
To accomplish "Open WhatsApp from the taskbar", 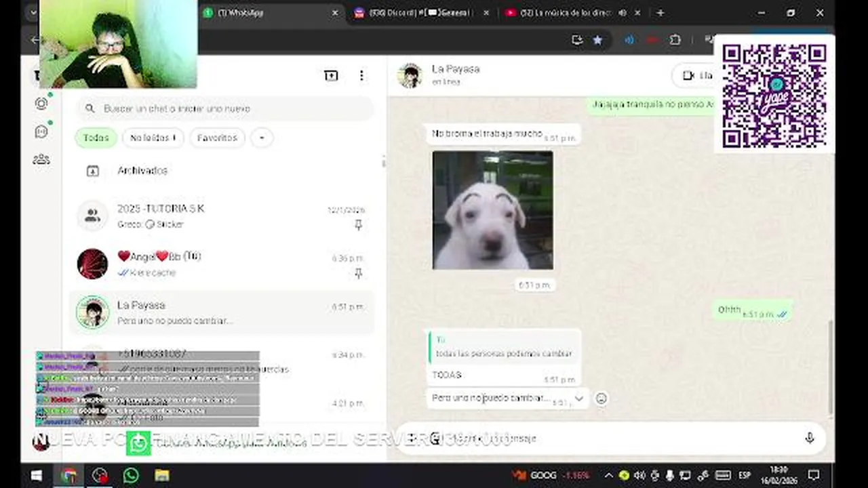I will click(131, 475).
